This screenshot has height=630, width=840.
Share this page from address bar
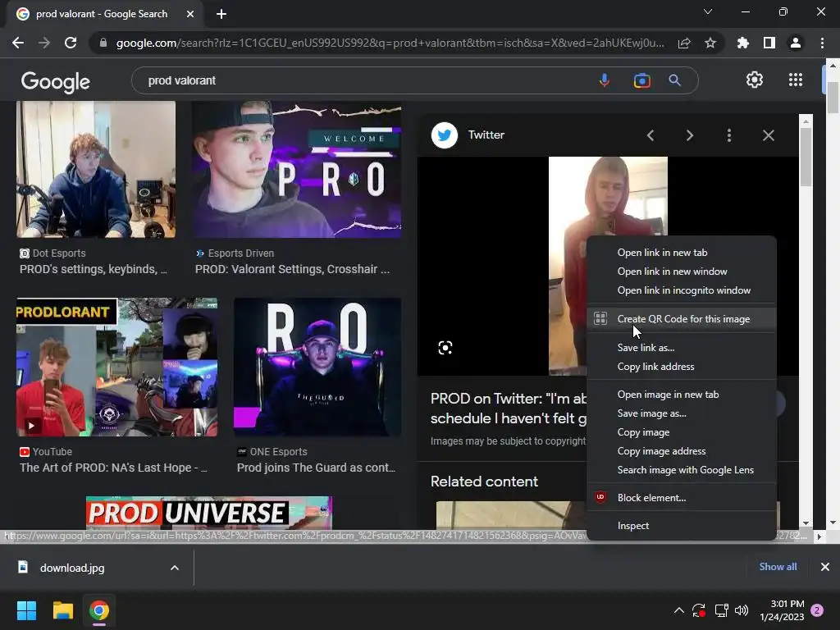point(684,43)
